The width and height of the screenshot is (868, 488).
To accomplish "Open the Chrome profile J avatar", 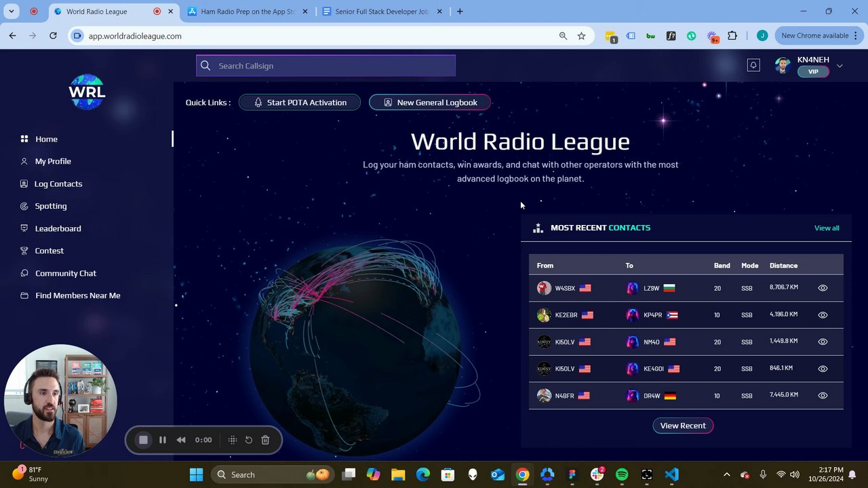I will pyautogui.click(x=762, y=36).
